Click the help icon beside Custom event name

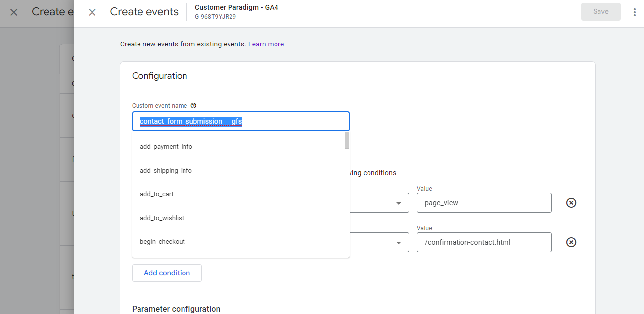click(x=193, y=106)
